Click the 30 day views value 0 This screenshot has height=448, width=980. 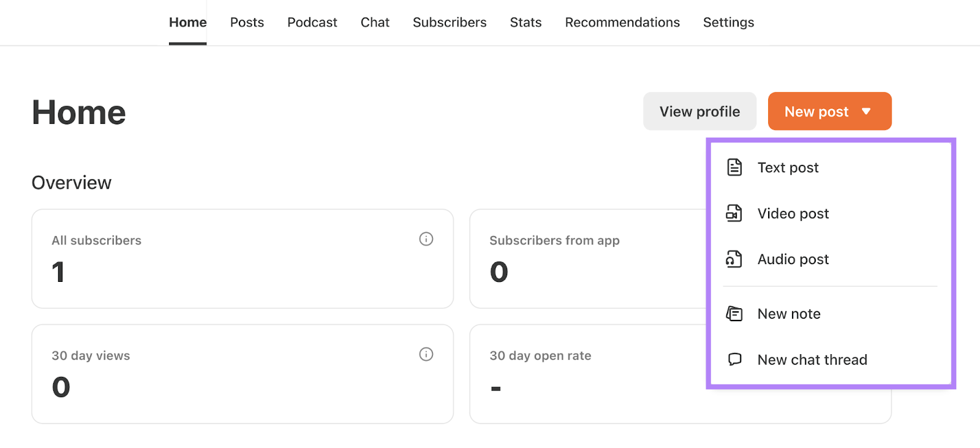pos(61,387)
